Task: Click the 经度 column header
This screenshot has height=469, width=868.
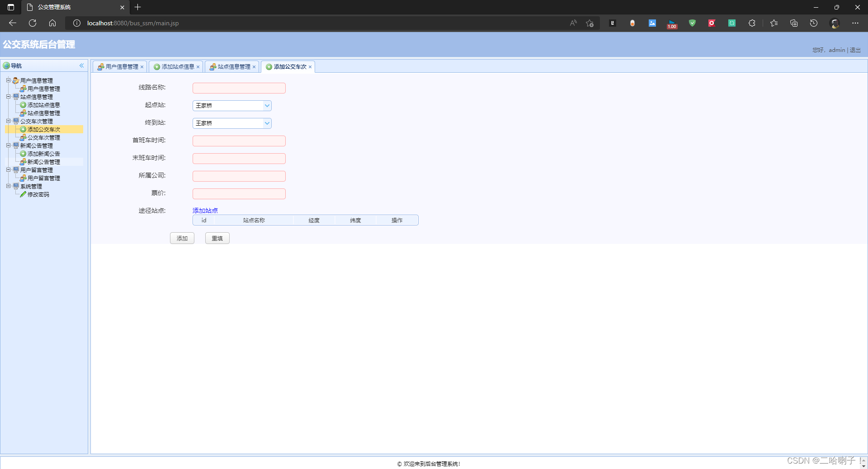Action: point(314,220)
